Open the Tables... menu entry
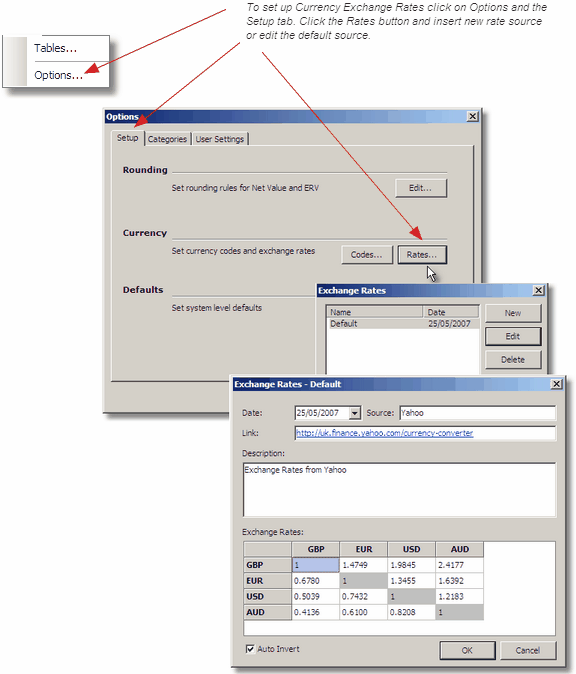Viewport: 576px width, 674px height. [x=56, y=48]
